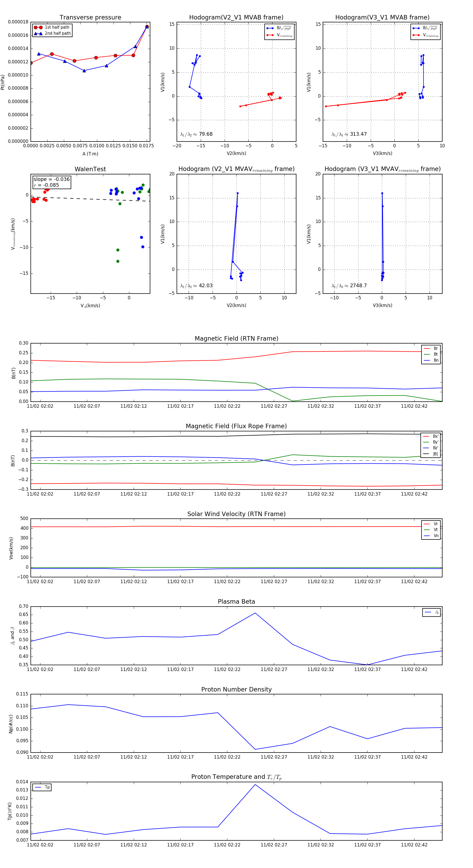
Task: Select the Tp legend entry
Action: click(x=42, y=788)
